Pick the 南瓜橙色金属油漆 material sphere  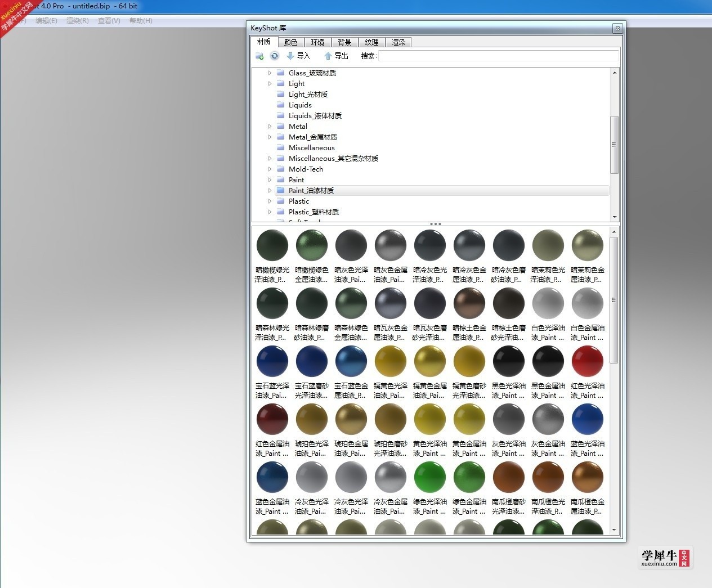[588, 477]
